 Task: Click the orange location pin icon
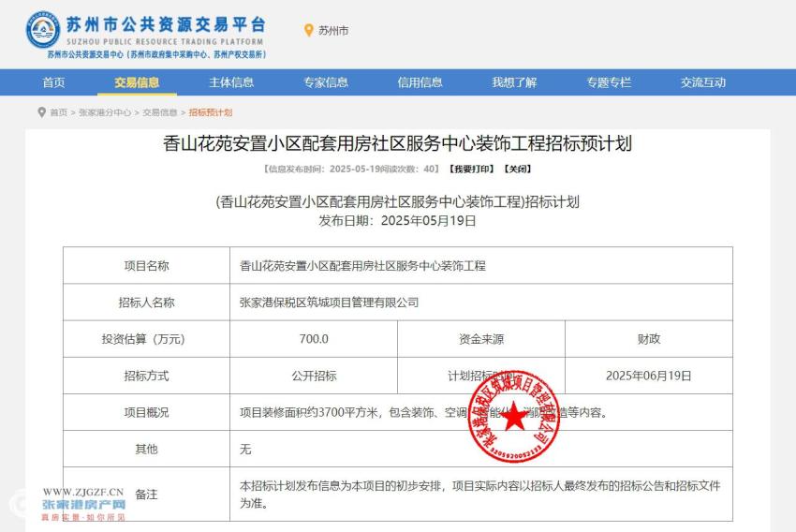(x=308, y=31)
